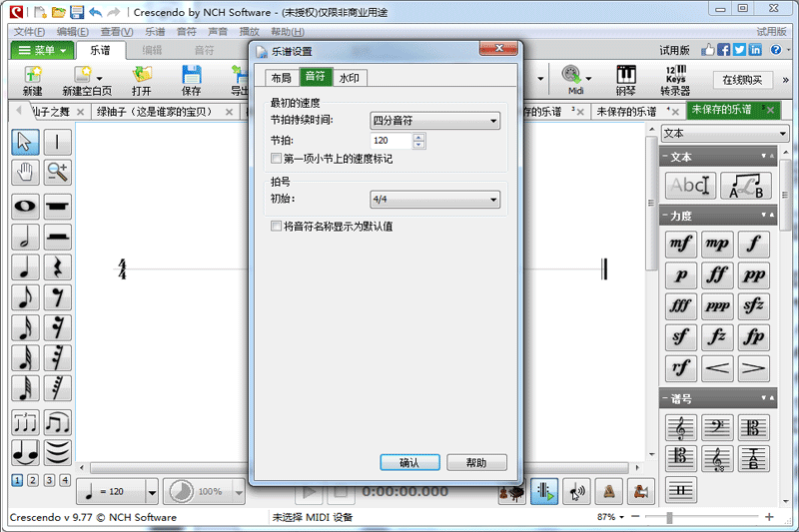Click the Confirm button in dialog
Image resolution: width=799 pixels, height=532 pixels.
tap(409, 462)
